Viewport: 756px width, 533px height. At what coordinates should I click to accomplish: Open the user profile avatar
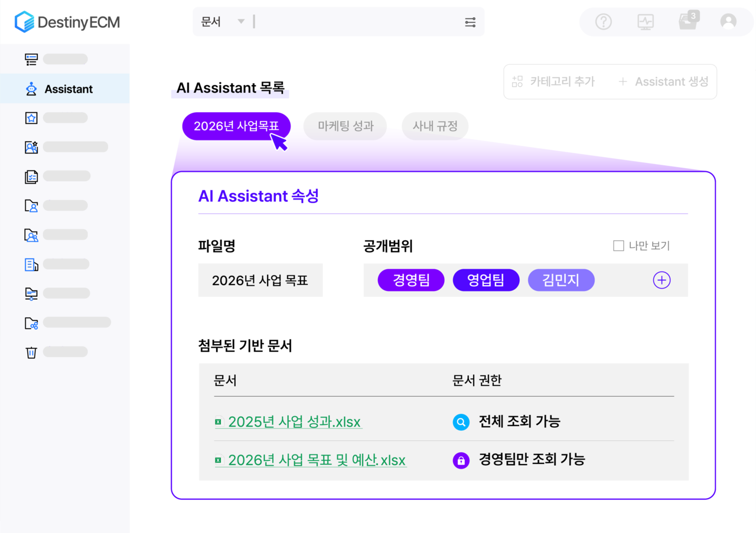(x=728, y=22)
